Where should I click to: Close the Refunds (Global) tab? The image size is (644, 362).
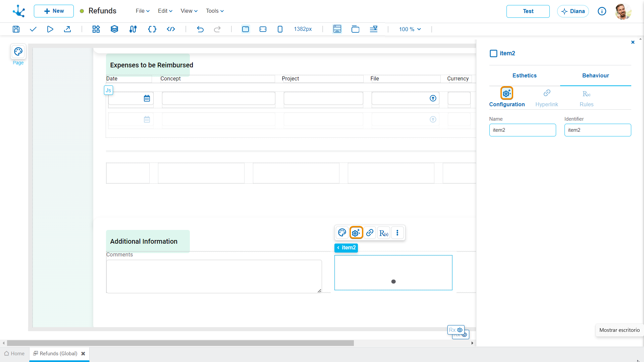(83, 354)
